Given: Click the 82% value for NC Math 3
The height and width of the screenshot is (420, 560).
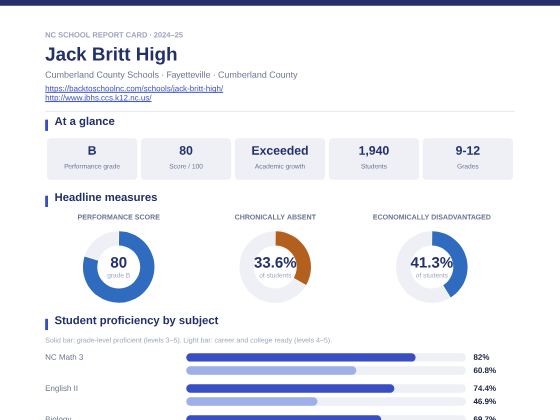Looking at the screenshot, I should [481, 357].
